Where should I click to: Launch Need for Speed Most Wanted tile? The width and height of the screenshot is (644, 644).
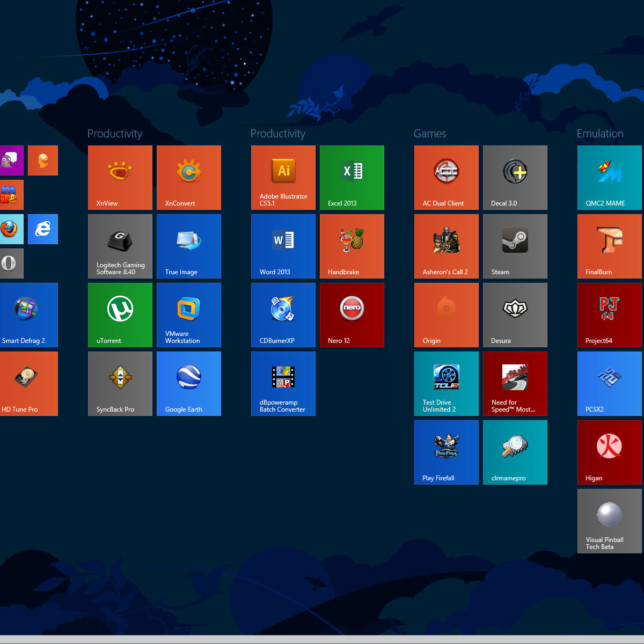coord(515,384)
